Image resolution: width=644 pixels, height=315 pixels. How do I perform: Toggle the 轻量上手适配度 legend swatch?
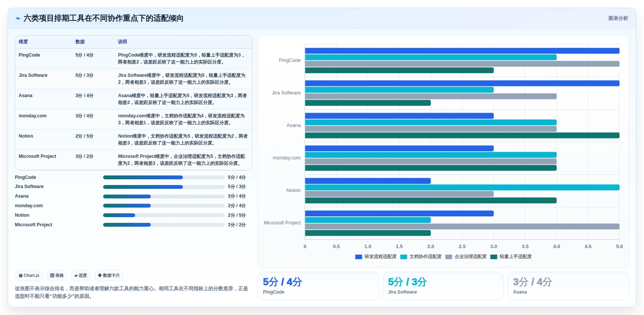coord(494,257)
